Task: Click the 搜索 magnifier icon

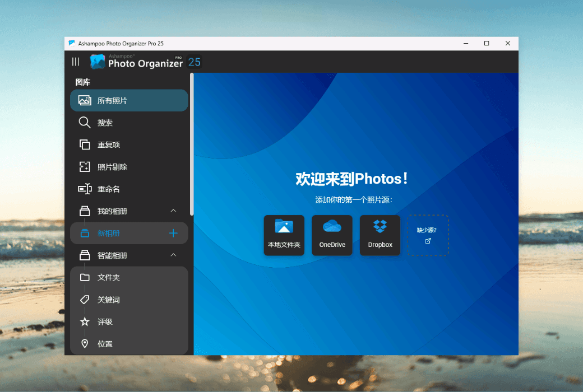Action: point(85,123)
